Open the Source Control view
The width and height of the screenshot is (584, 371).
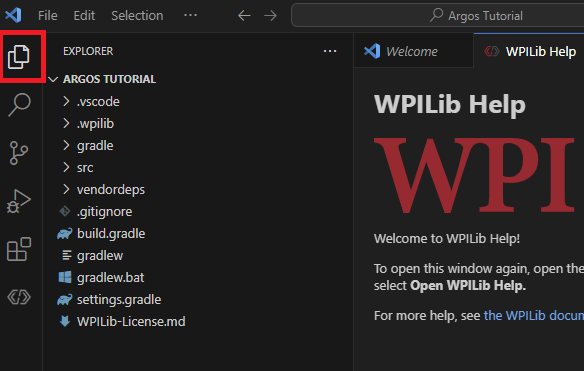(19, 153)
